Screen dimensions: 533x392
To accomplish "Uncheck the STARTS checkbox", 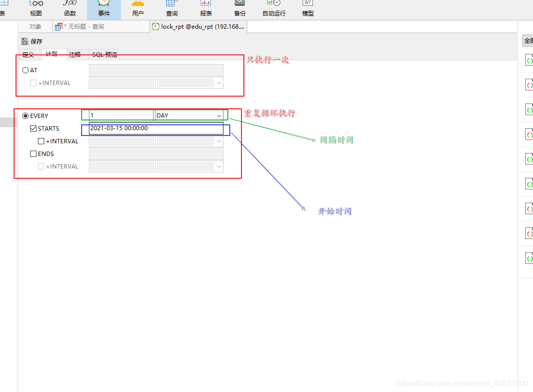I will [x=34, y=129].
